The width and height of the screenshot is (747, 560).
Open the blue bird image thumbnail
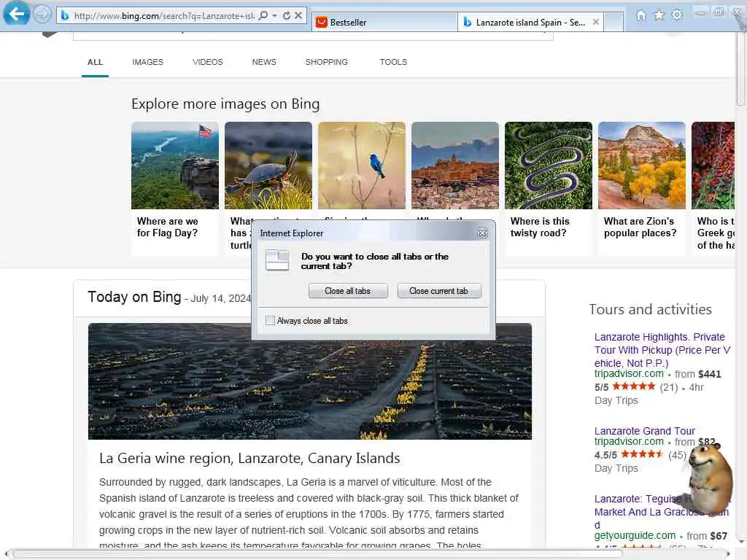[x=362, y=166]
